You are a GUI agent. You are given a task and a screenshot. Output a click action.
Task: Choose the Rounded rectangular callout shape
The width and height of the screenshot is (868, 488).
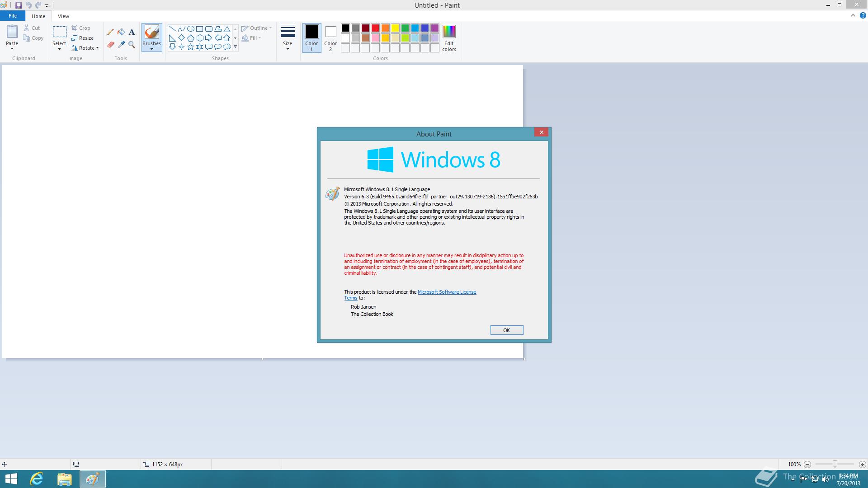click(x=208, y=47)
